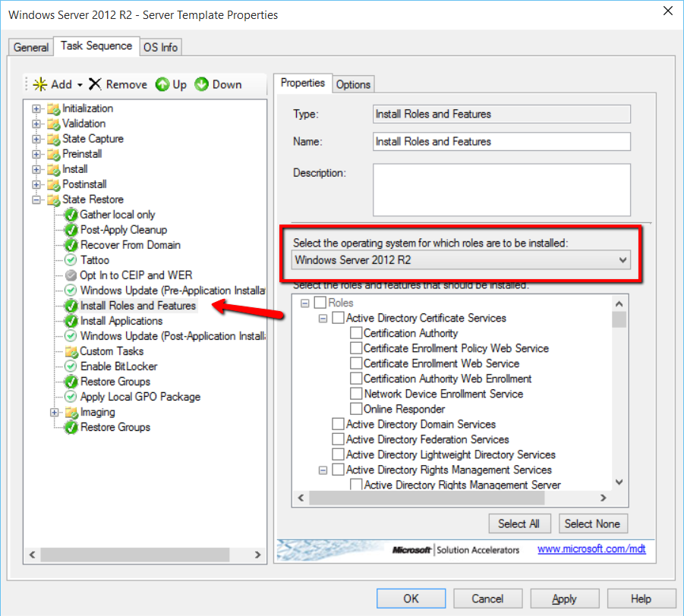Enable Active Directory Domain Services checkbox
The image size is (684, 616).
pos(339,424)
